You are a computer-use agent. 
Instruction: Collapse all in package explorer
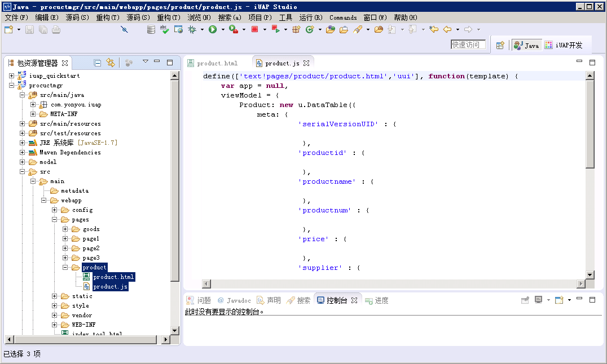[x=97, y=63]
